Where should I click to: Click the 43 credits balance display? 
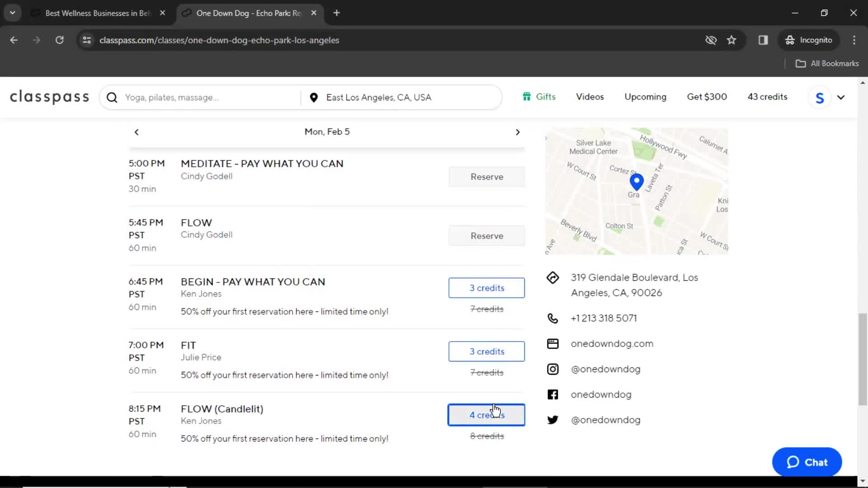coord(768,97)
